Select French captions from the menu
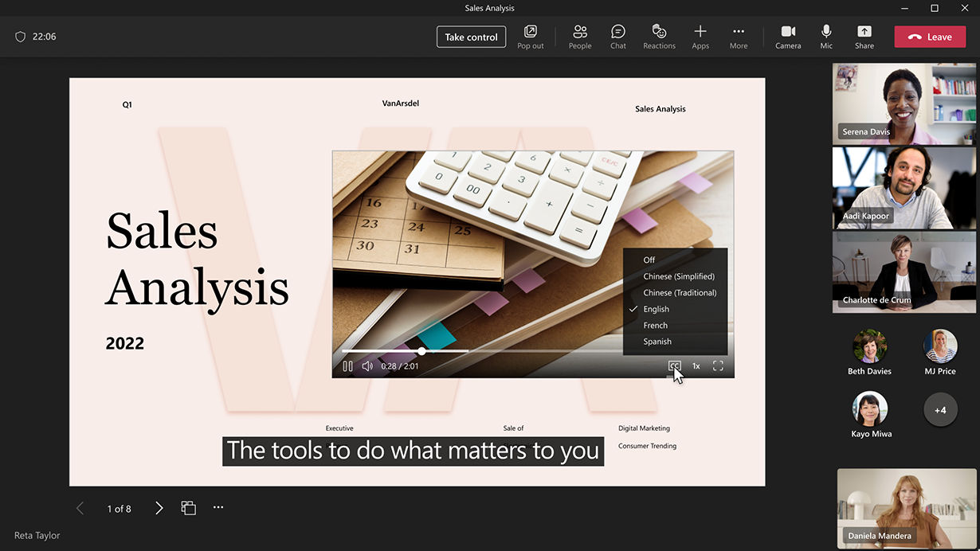The image size is (980, 551). pos(655,325)
